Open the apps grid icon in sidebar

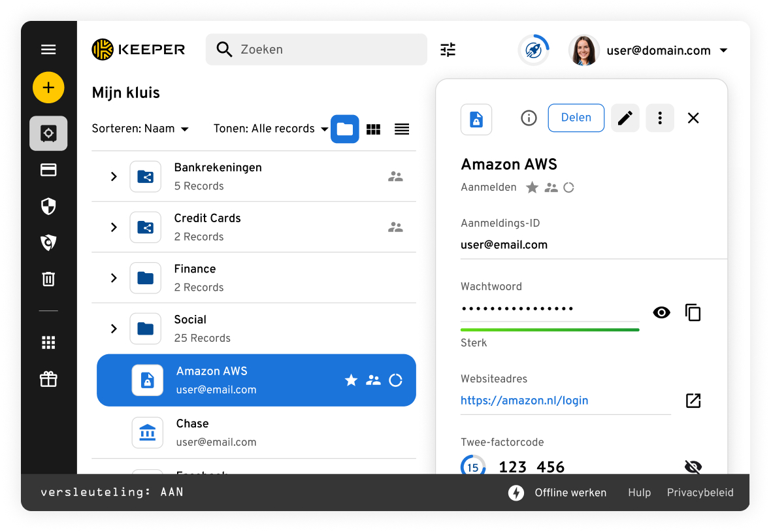tap(48, 342)
